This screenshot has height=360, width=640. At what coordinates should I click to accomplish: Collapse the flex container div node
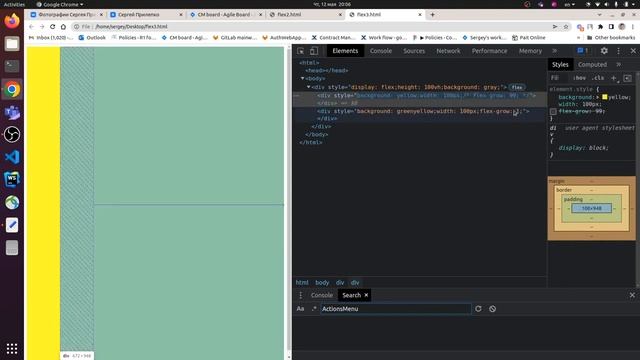[x=309, y=87]
